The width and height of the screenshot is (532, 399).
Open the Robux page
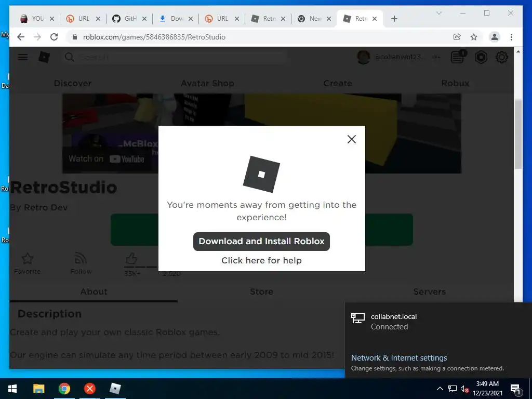[455, 83]
